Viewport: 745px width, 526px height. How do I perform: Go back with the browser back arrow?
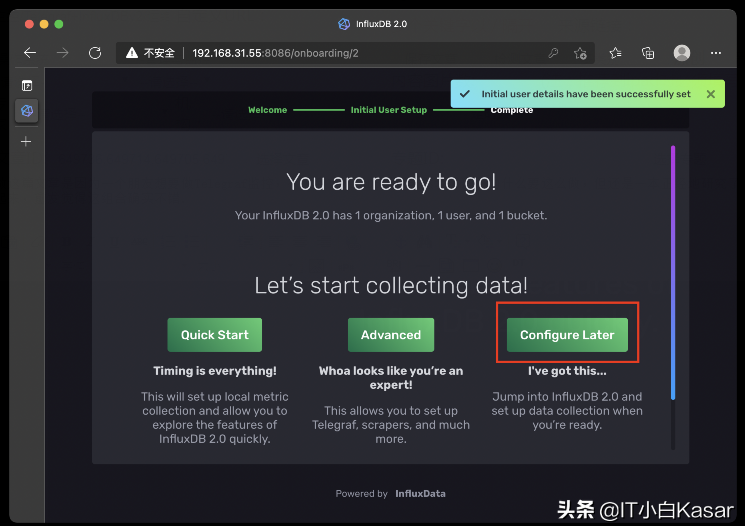pyautogui.click(x=30, y=53)
